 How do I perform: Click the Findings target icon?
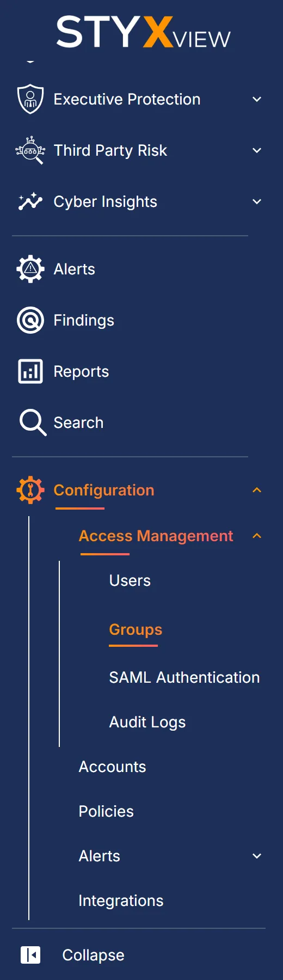click(x=30, y=320)
